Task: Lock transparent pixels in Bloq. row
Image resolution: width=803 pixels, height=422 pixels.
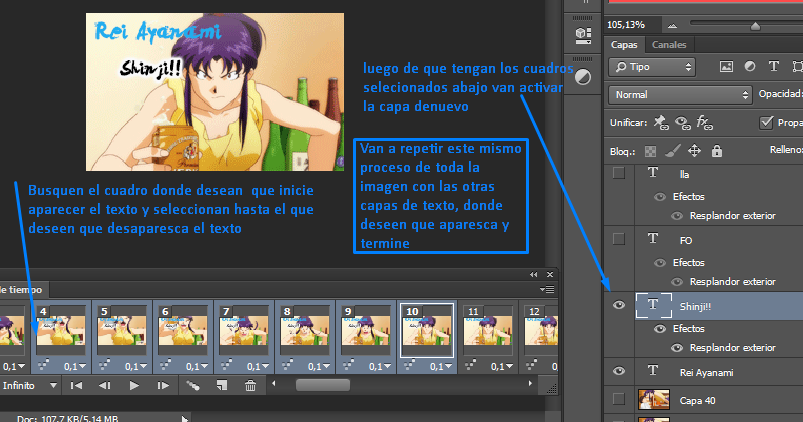Action: coord(650,151)
